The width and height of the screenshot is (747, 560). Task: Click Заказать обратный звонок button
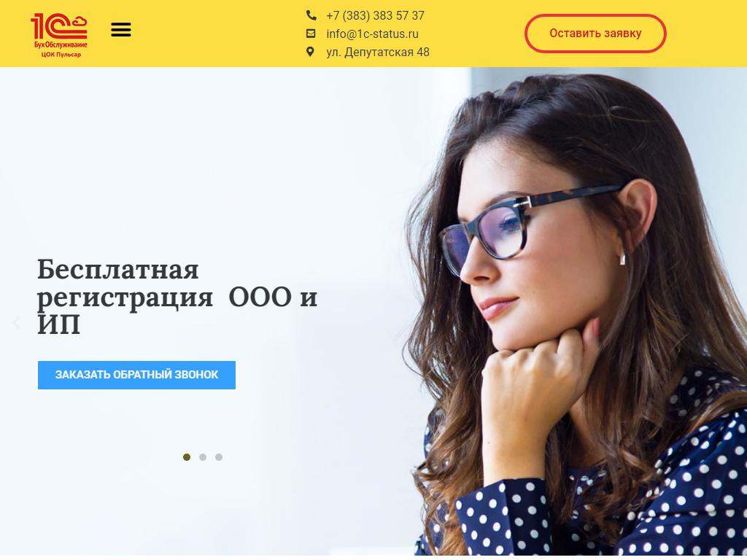(136, 375)
